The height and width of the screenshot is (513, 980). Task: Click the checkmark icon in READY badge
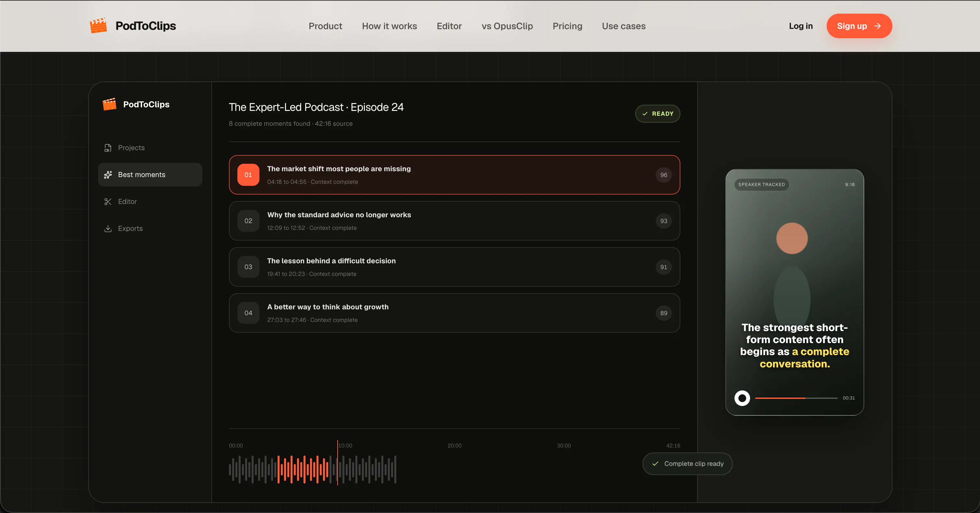point(645,114)
